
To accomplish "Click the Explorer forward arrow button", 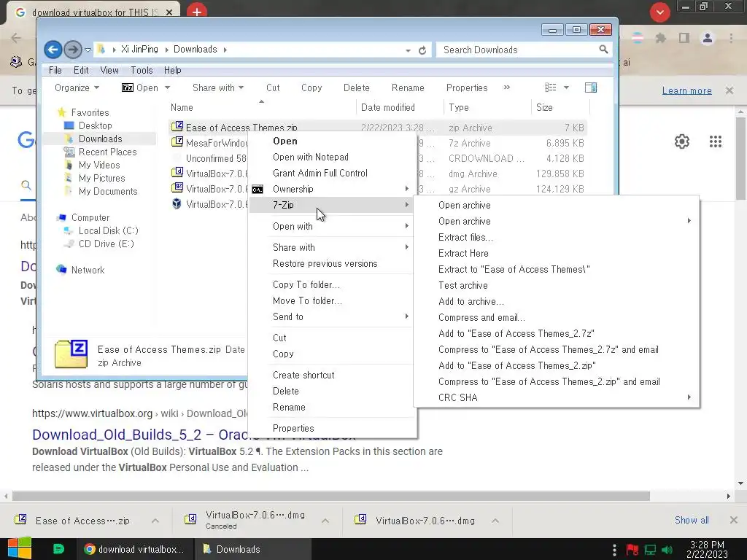I will pos(72,50).
